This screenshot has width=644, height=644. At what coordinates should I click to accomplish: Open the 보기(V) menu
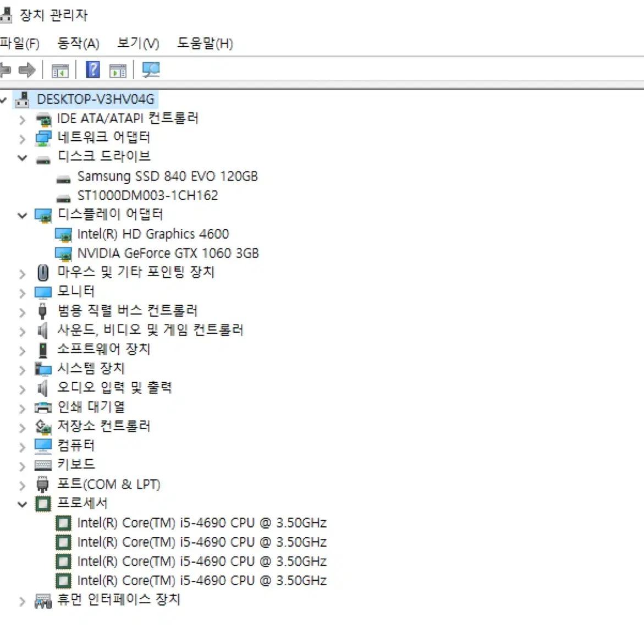pyautogui.click(x=138, y=43)
